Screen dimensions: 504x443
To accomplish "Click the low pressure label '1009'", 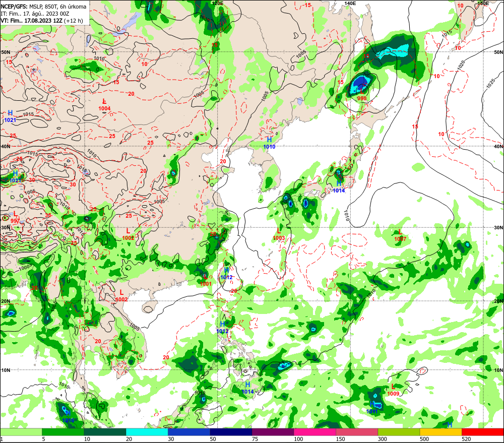I will point(393,394).
